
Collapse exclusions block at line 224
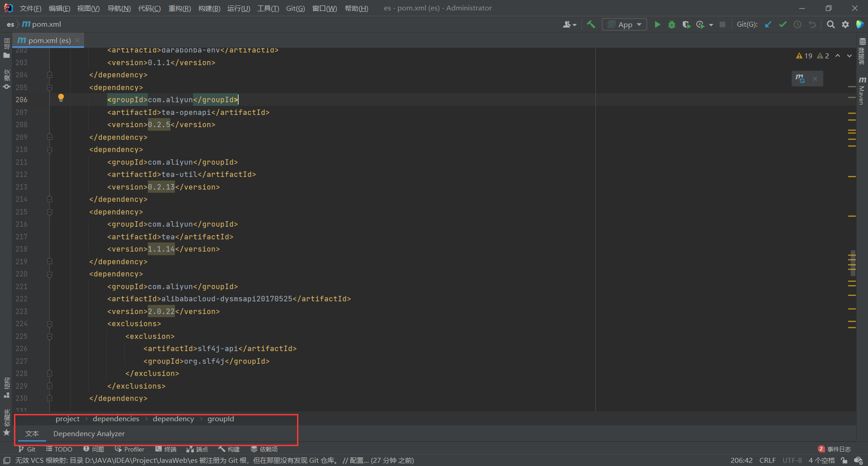[x=50, y=324]
